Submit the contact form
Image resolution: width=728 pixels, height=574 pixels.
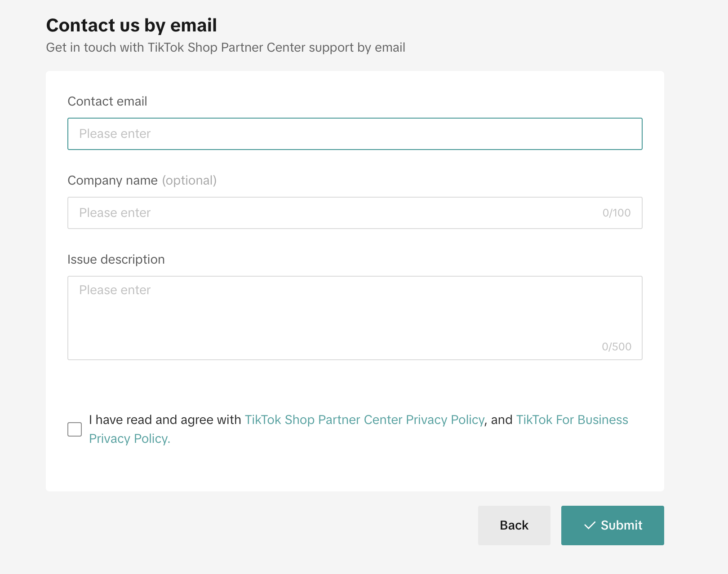tap(613, 525)
